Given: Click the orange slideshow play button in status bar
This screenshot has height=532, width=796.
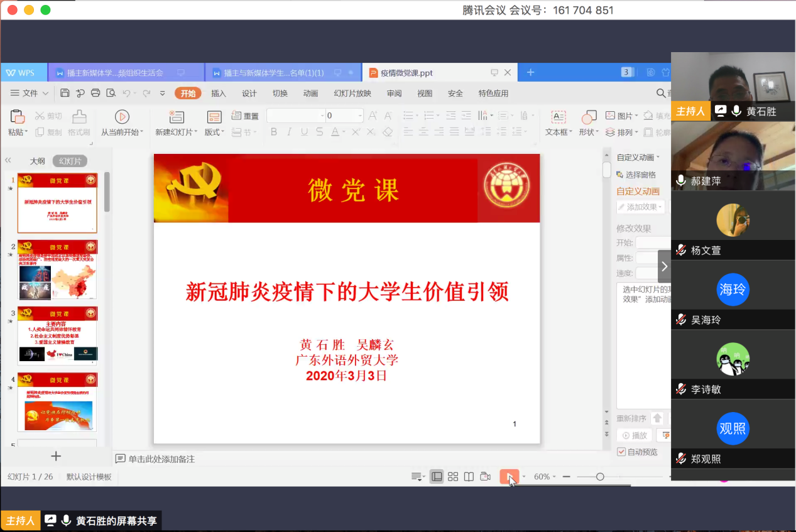Looking at the screenshot, I should [x=509, y=477].
